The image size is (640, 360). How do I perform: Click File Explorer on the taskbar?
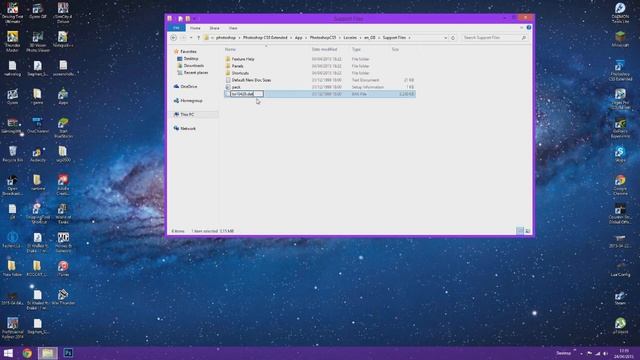coord(48,353)
